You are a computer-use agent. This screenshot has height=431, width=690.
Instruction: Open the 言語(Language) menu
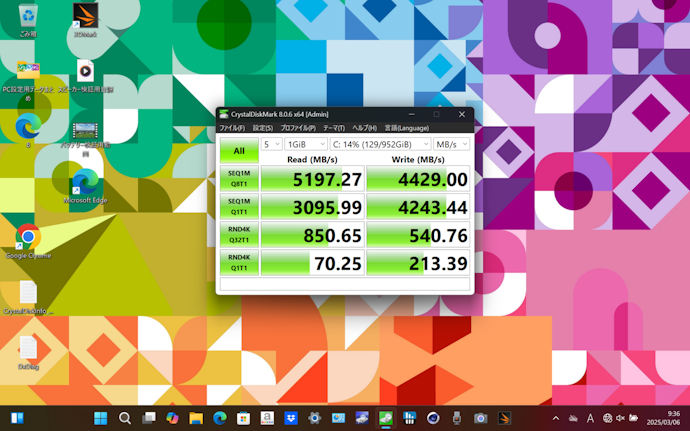pos(407,128)
